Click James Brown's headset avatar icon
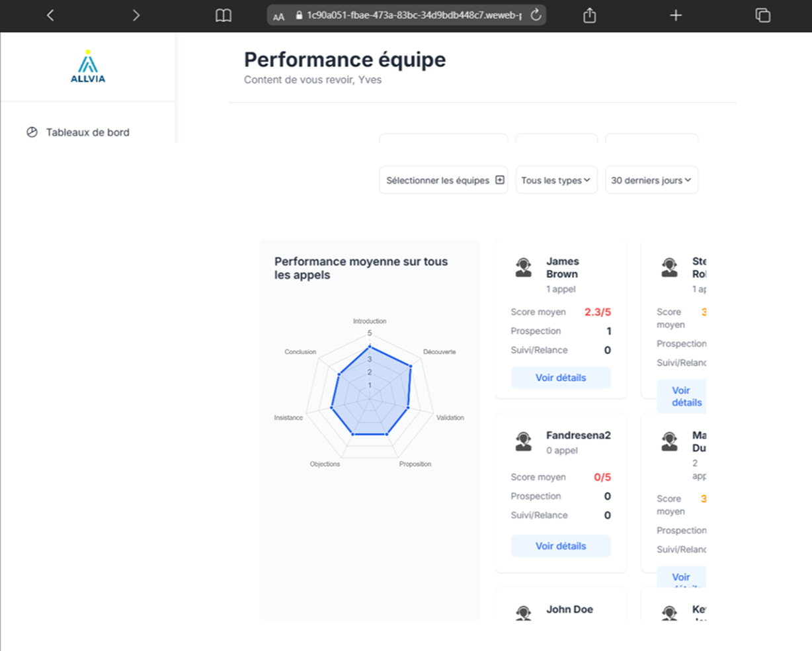 click(x=524, y=267)
